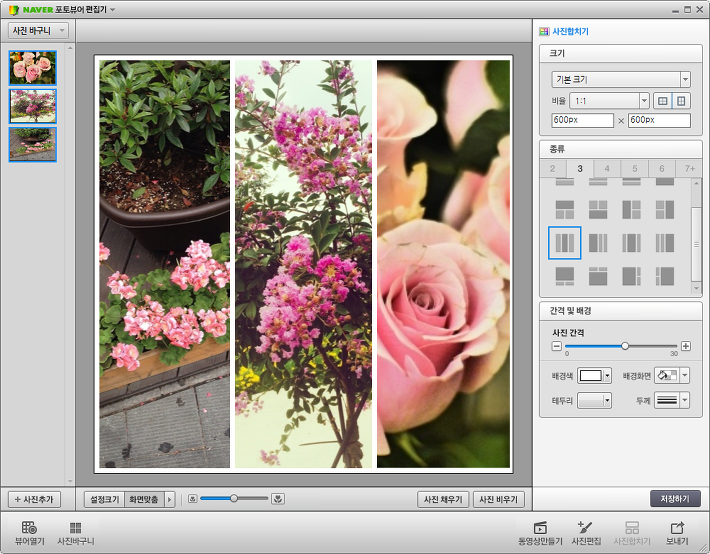The image size is (710, 554).
Task: Switch to the 7+ photos layout tab
Action: coord(689,169)
